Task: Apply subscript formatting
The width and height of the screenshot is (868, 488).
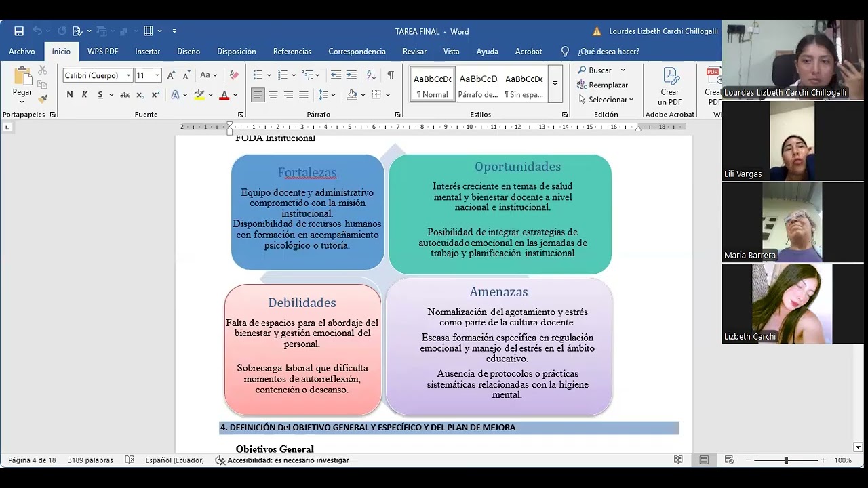Action: pos(140,95)
